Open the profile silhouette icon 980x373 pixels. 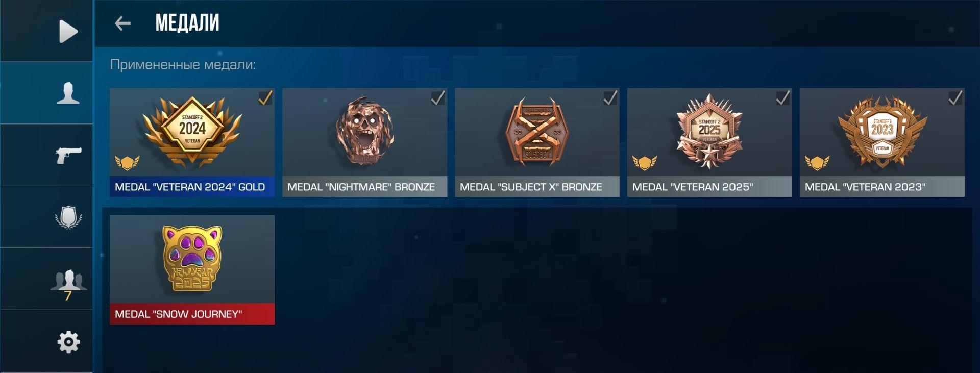click(68, 93)
